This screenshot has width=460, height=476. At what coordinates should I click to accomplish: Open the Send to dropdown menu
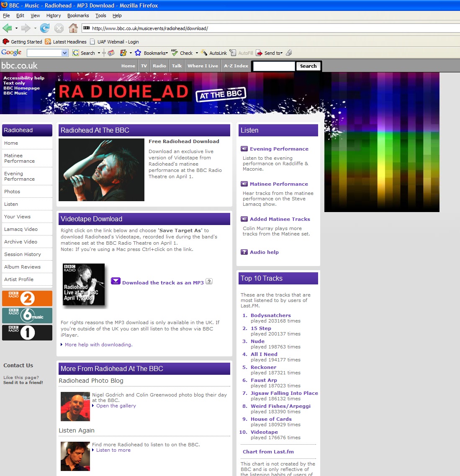[x=281, y=53]
